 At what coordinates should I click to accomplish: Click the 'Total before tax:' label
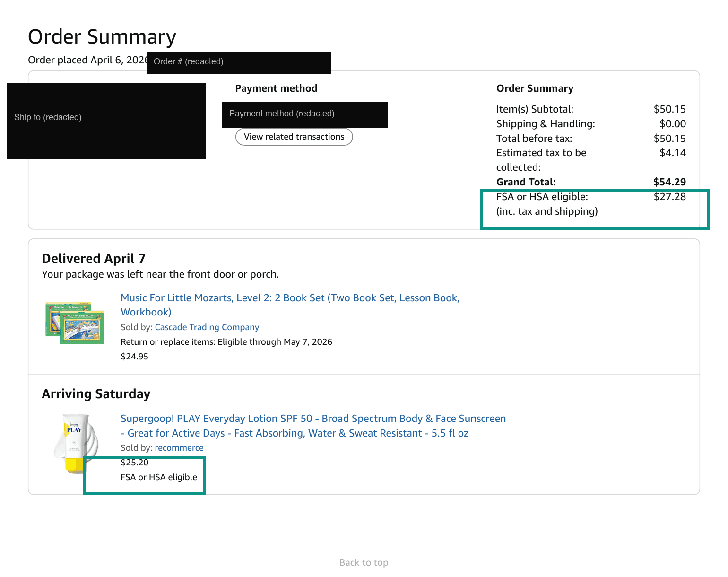[x=534, y=139]
